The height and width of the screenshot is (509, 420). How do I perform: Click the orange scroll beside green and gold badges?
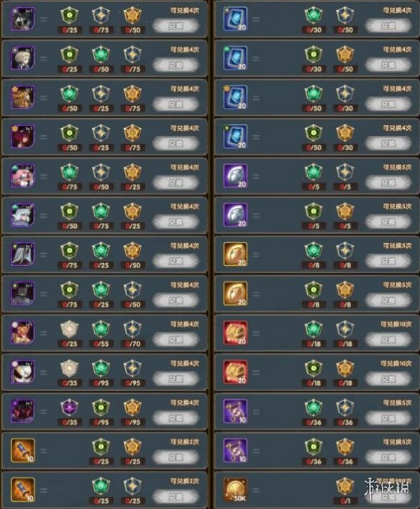[23, 450]
